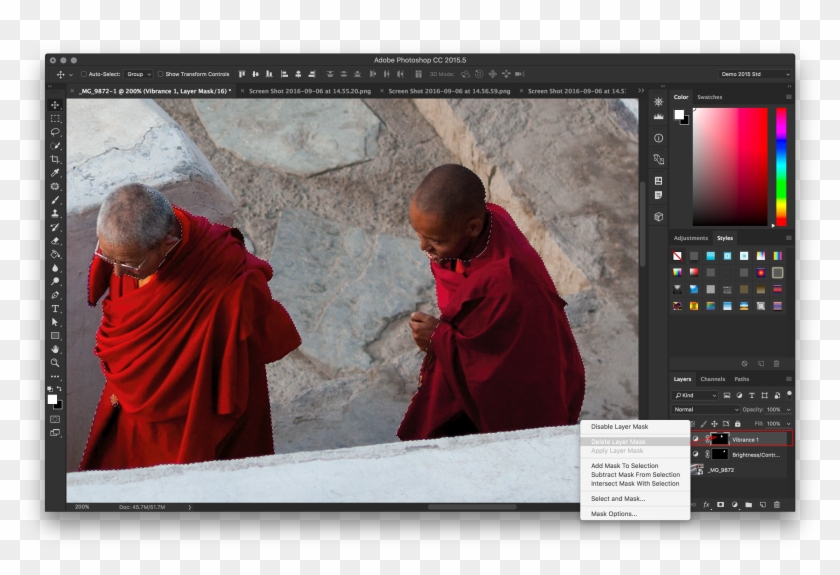Select the Blur tool
This screenshot has height=575, width=840.
[55, 268]
